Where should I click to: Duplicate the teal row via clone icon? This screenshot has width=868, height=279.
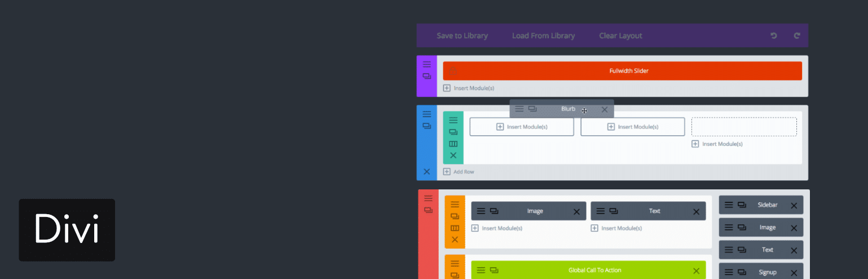pyautogui.click(x=453, y=132)
